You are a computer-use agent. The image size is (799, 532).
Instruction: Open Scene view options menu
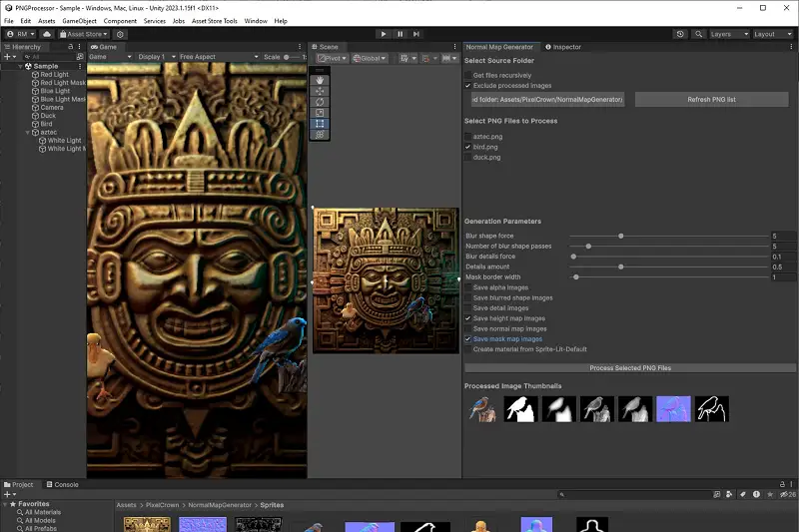pos(455,46)
